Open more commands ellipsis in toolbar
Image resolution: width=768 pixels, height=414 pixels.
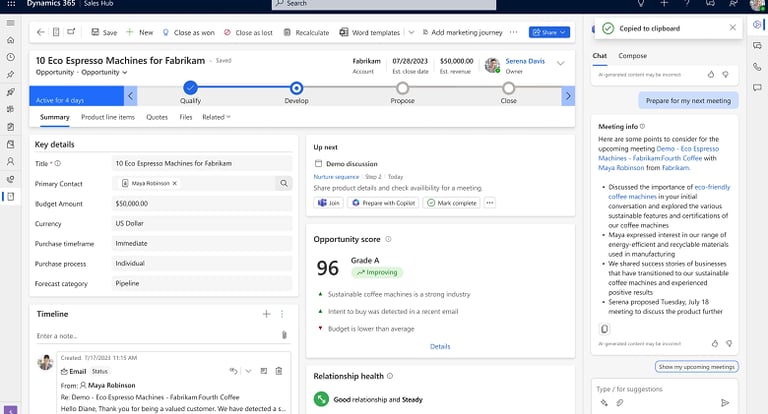coord(513,32)
